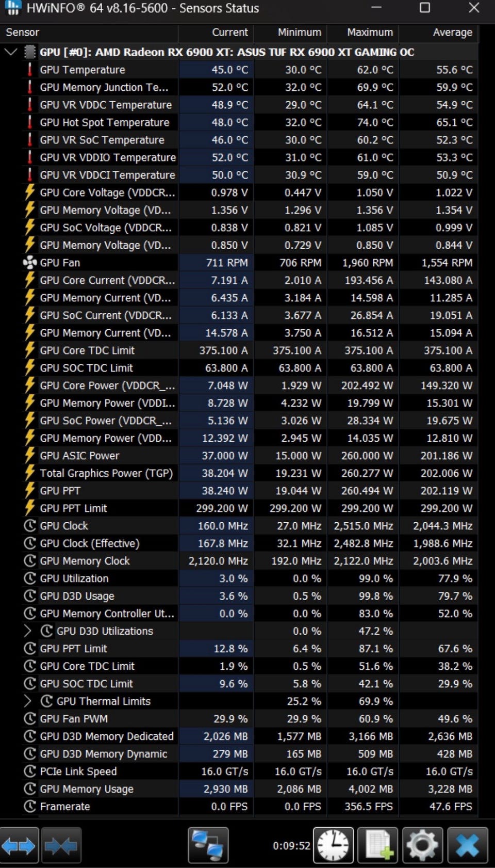Screen dimensions: 495x868
Task: Select the GPU Fan row label
Action: [x=60, y=263]
